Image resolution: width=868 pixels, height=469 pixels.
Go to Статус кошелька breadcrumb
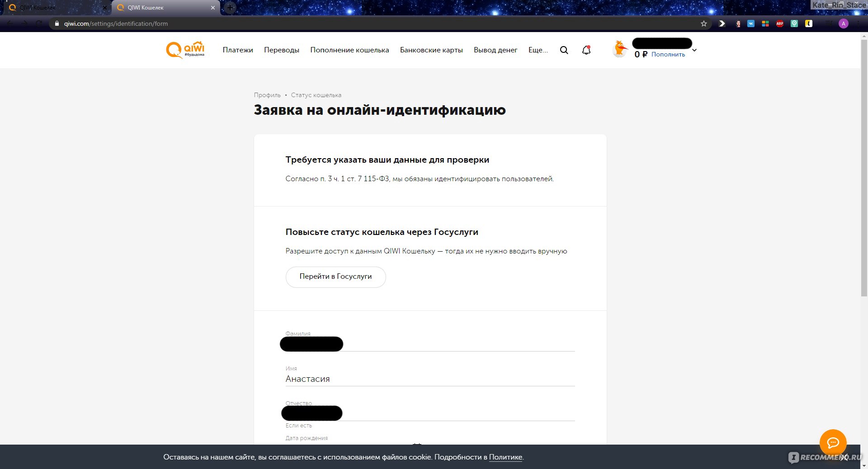point(316,95)
